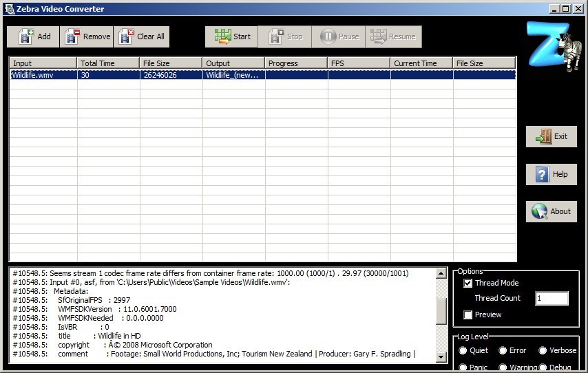Screen dimensions: 588x373
Task: Click the log line with title Wildlife in HD
Action: point(76,336)
